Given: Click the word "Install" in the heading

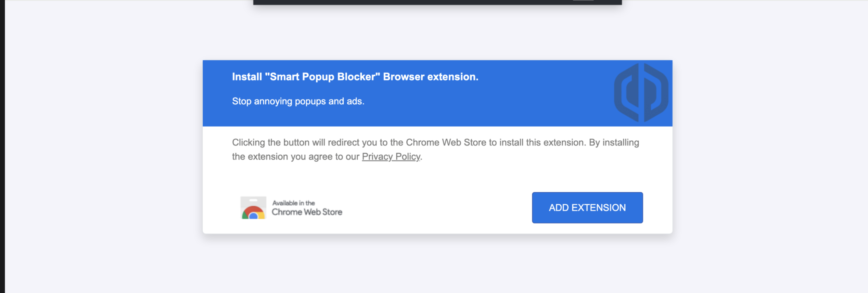Looking at the screenshot, I should click(247, 77).
